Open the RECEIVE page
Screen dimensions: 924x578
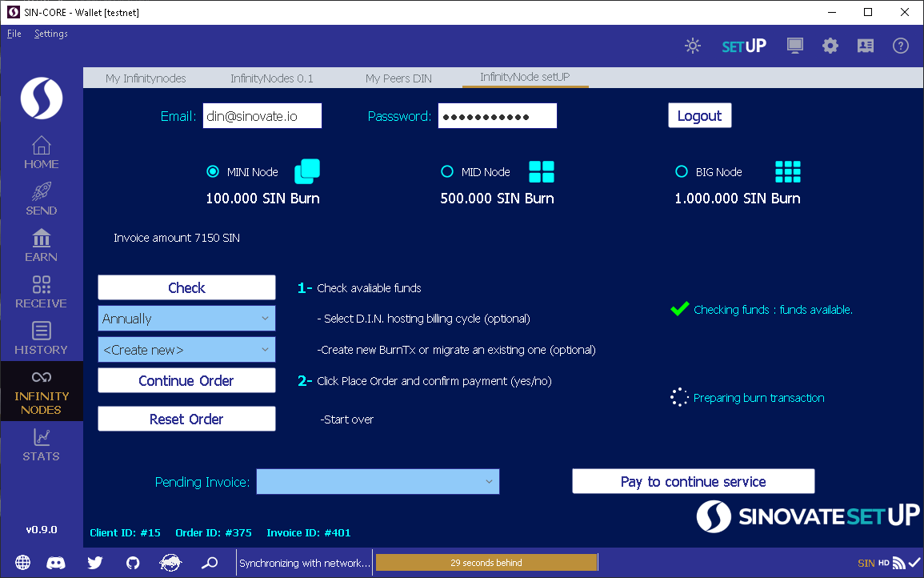pyautogui.click(x=42, y=292)
